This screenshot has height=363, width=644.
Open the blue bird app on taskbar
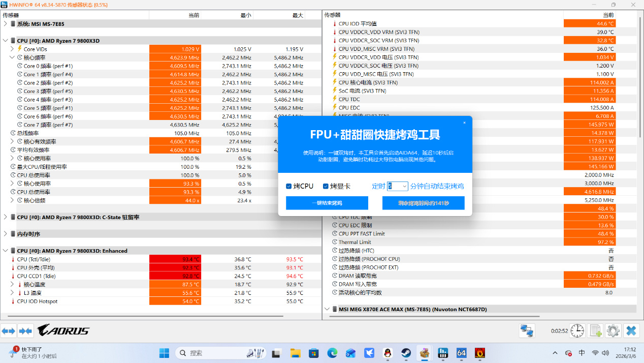point(369,352)
